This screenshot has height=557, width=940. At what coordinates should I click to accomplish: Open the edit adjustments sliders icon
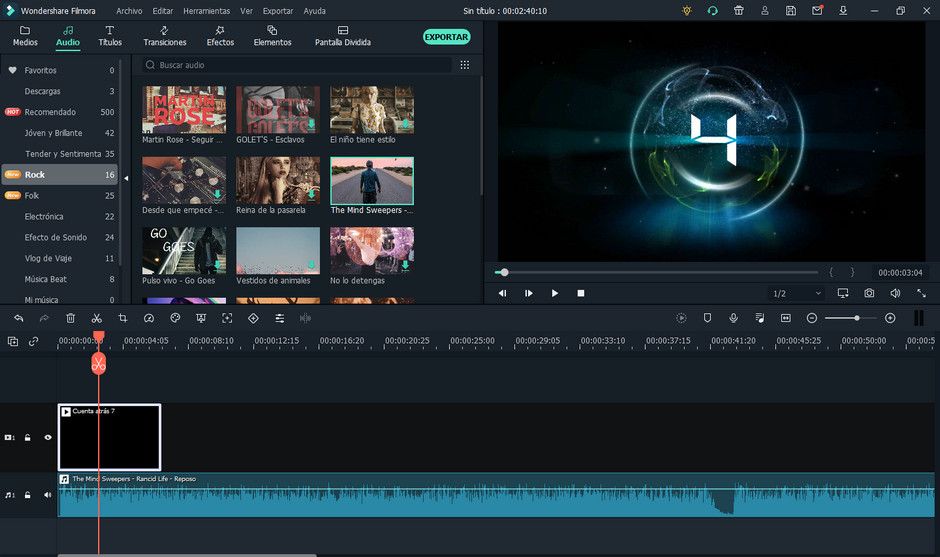pos(279,318)
